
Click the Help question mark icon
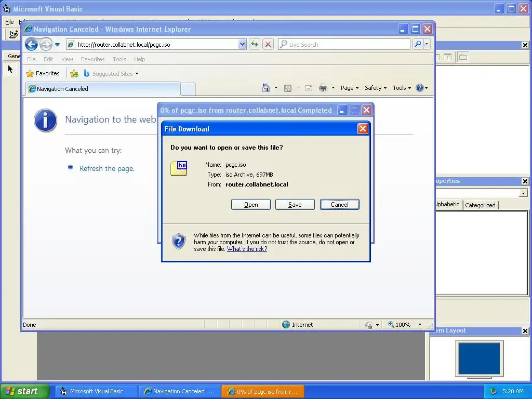tap(420, 88)
